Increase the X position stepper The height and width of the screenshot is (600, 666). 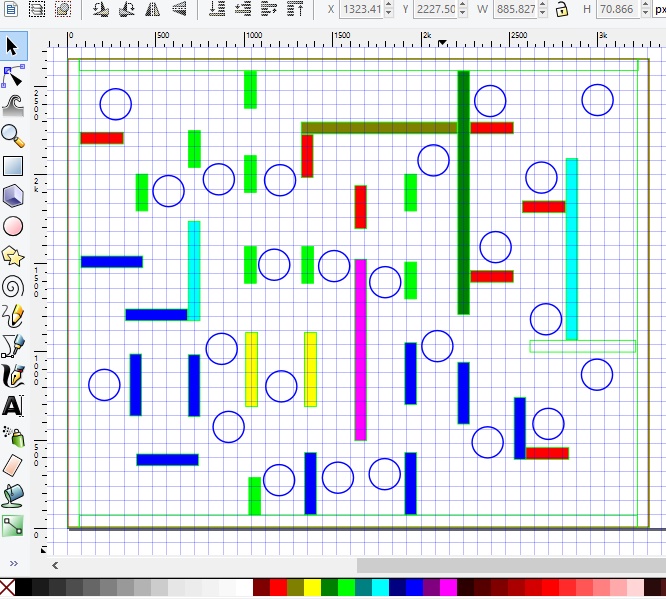(389, 5)
